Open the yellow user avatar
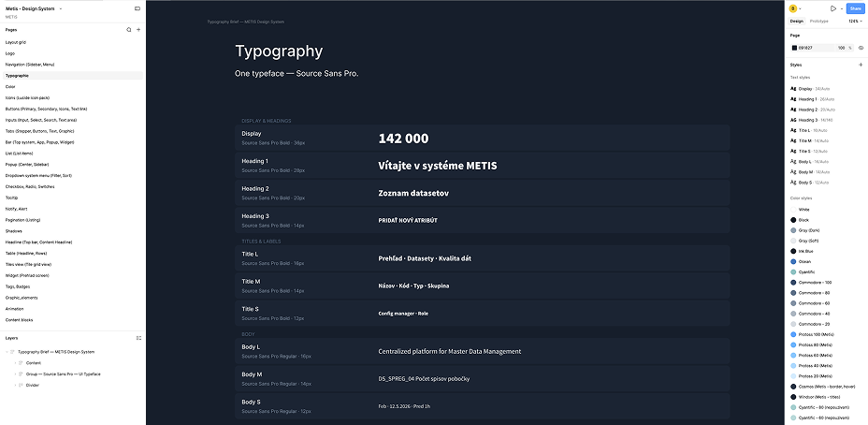The image size is (868, 425). 793,8
